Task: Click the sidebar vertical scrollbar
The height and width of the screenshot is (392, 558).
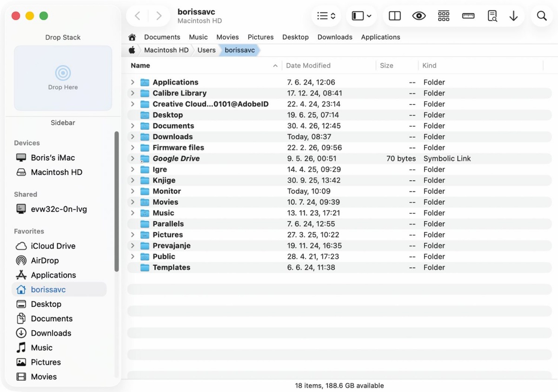Action: pos(117,202)
